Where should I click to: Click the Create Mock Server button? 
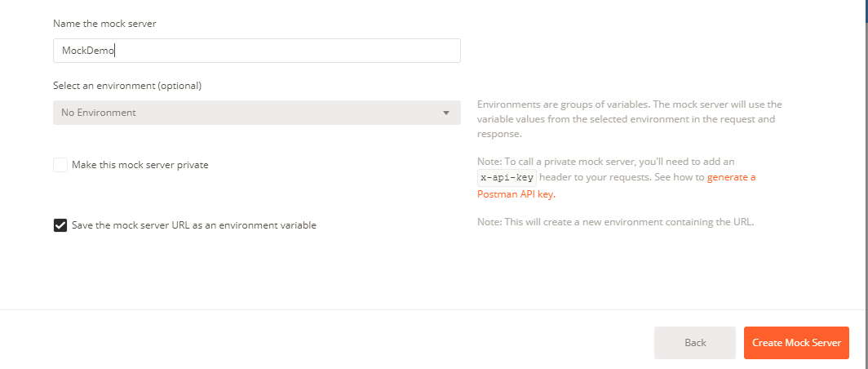796,343
